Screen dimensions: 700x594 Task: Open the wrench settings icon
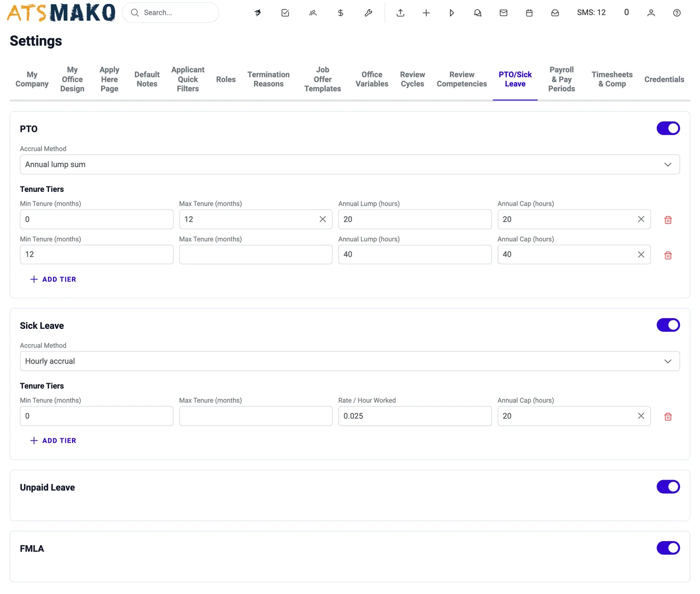point(368,13)
